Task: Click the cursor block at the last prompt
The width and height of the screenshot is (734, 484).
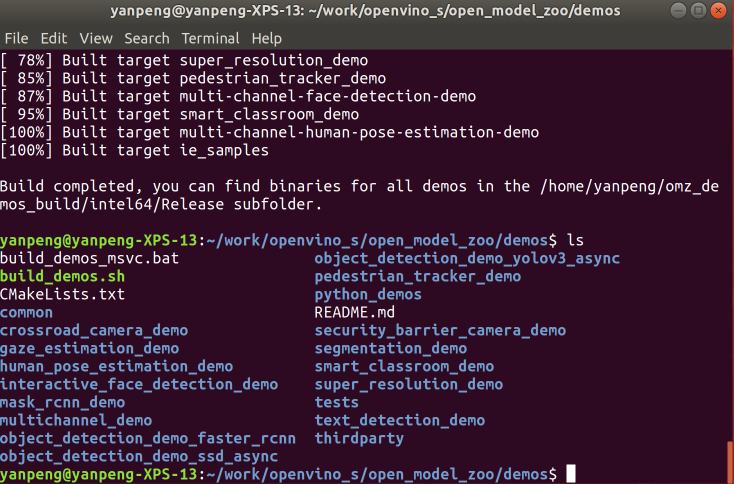Action: point(570,473)
